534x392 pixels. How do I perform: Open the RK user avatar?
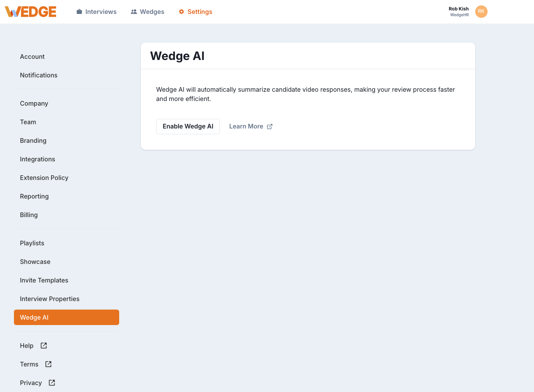(x=481, y=12)
